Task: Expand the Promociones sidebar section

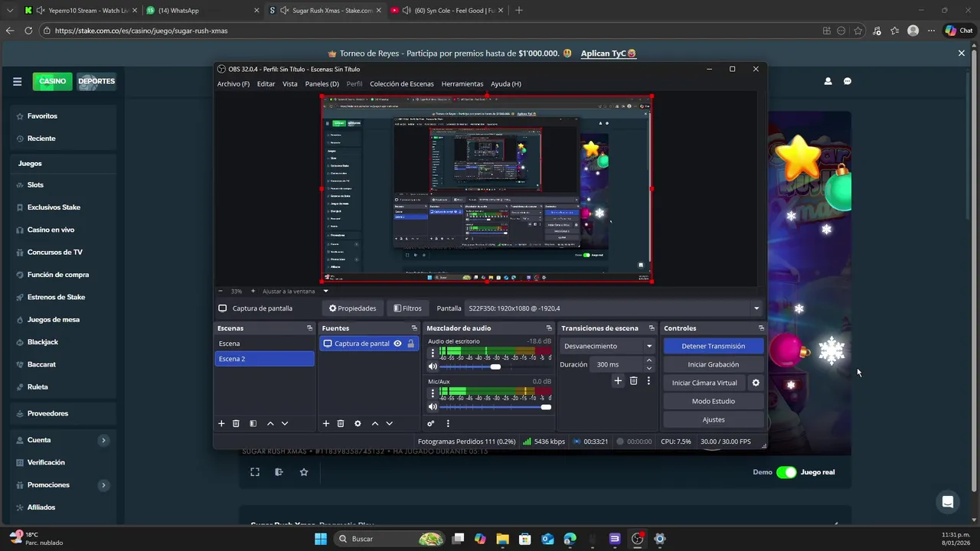Action: click(x=103, y=485)
